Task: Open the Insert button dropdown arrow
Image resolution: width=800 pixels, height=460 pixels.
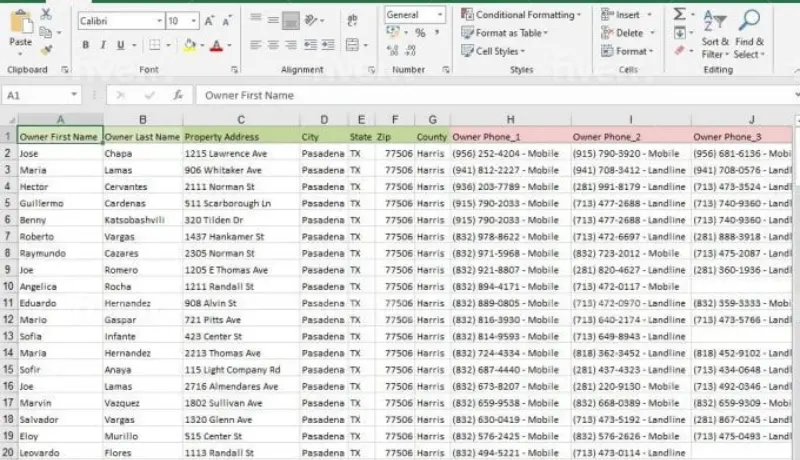Action: point(649,15)
